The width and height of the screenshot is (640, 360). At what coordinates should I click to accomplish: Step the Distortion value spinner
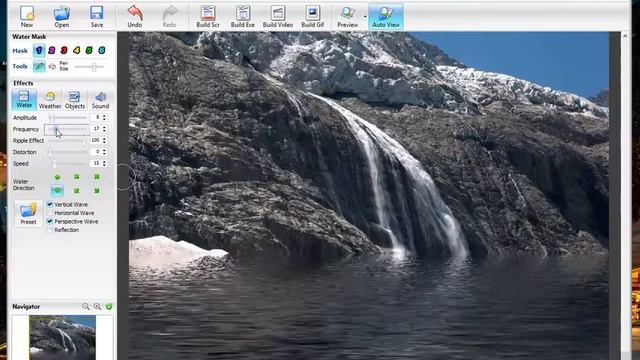[105, 152]
